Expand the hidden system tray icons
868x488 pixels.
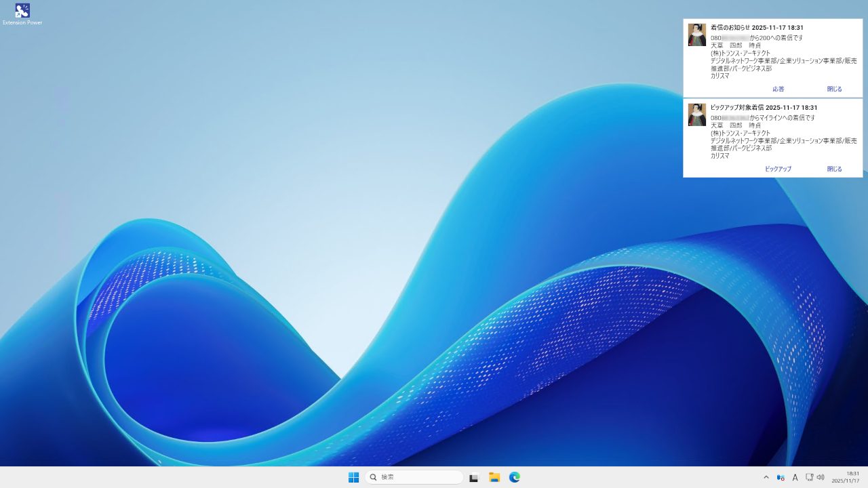click(766, 476)
